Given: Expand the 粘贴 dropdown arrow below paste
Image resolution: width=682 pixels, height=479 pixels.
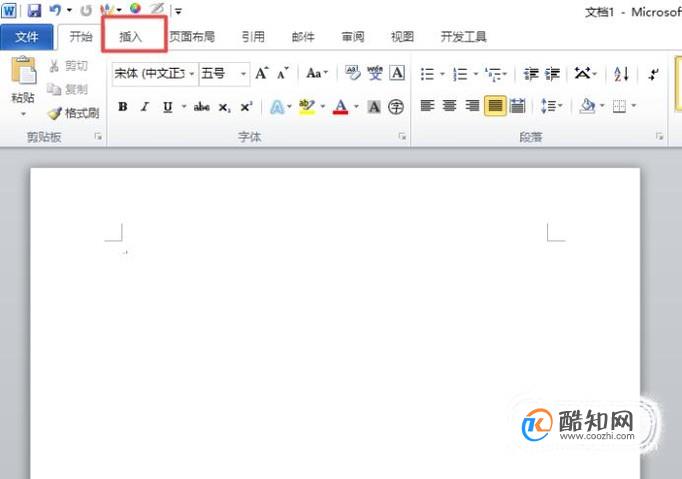Looking at the screenshot, I should point(23,114).
